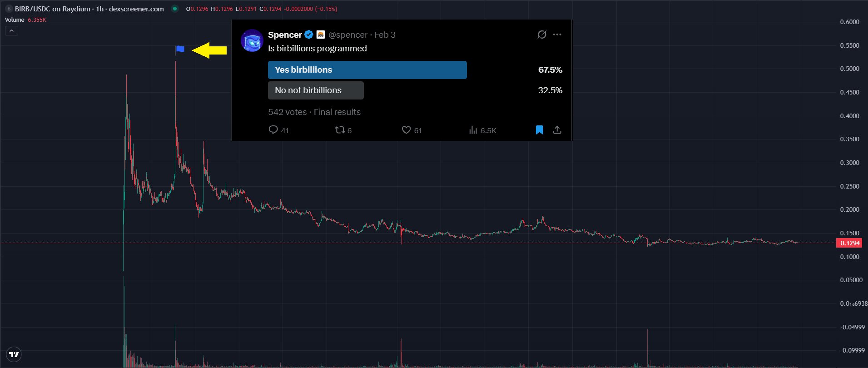868x368 pixels.
Task: Click the reply icon with 41 comments
Action: (x=273, y=130)
